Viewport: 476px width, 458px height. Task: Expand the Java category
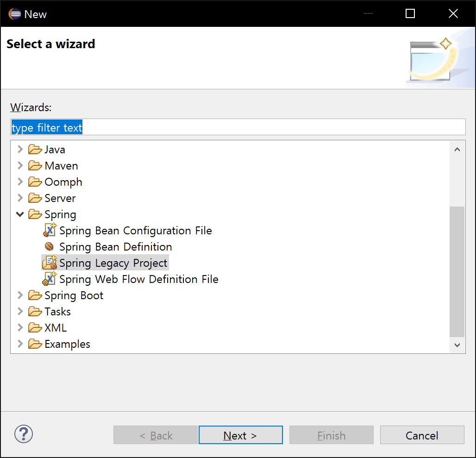[x=20, y=149]
